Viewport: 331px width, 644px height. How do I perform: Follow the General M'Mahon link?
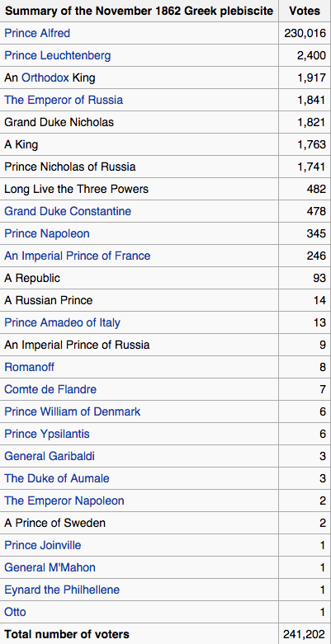(x=50, y=567)
